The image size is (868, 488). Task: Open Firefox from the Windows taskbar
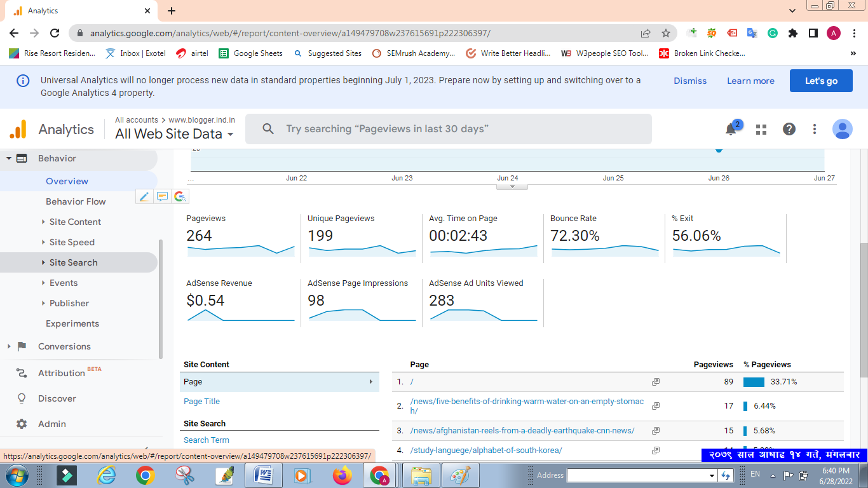point(342,475)
